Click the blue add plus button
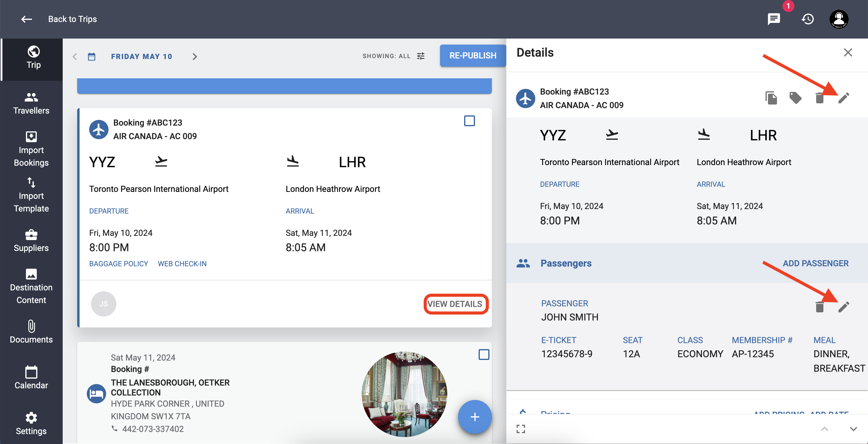Image resolution: width=868 pixels, height=444 pixels. tap(475, 417)
